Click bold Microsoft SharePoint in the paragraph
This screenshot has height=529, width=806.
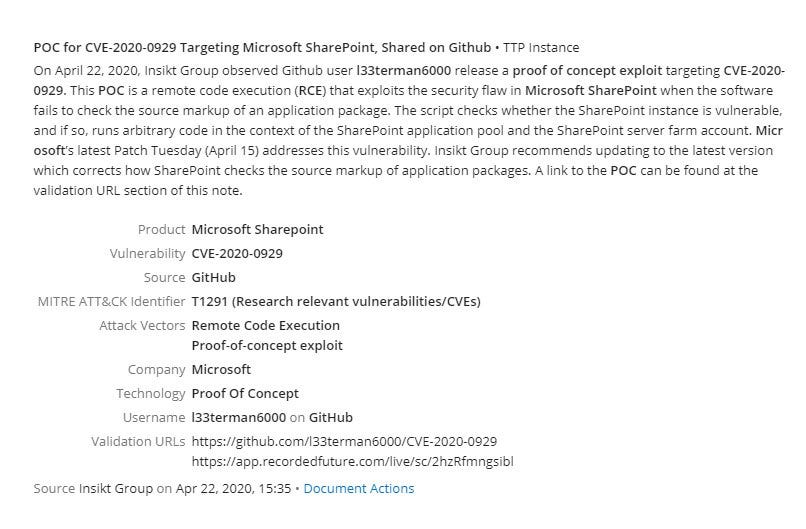click(x=591, y=90)
